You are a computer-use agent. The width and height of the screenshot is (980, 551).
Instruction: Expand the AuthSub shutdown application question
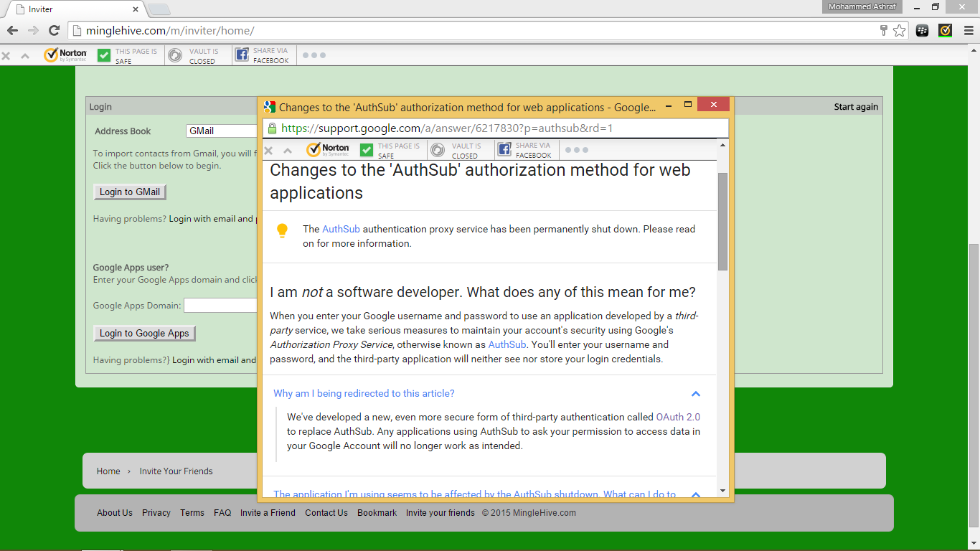695,494
